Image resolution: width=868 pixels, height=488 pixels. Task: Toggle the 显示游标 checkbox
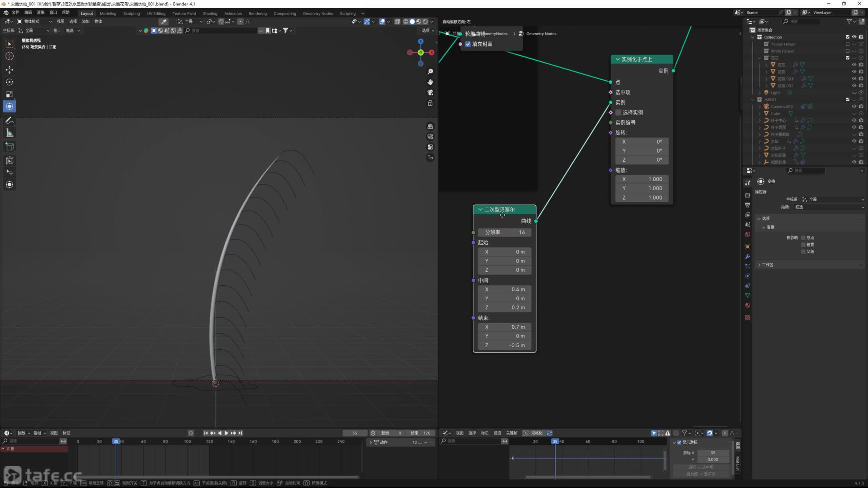pos(679,442)
